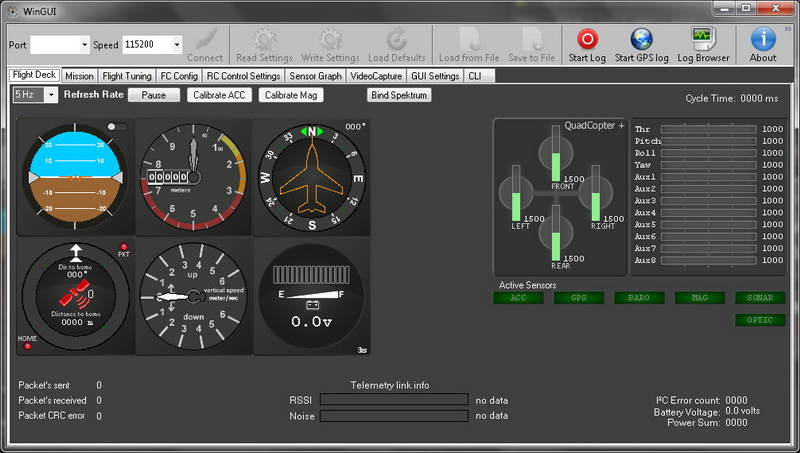800x453 pixels.
Task: Click the Bind Spektrum button
Action: (399, 95)
